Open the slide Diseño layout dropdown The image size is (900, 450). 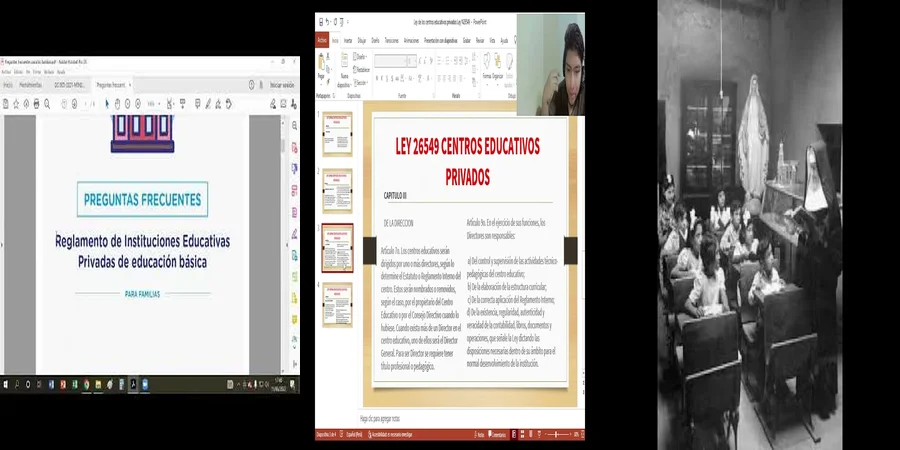[x=360, y=57]
